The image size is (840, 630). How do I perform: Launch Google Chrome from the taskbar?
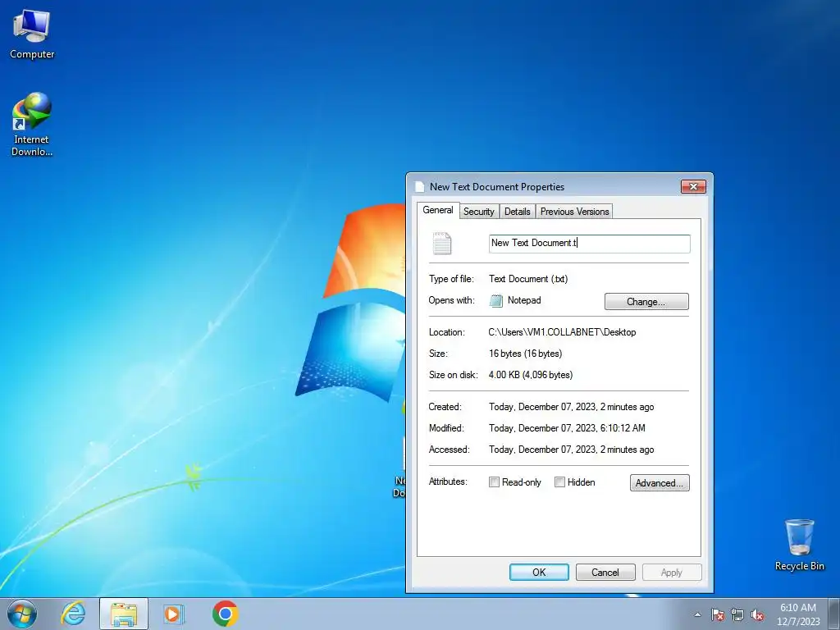click(225, 614)
